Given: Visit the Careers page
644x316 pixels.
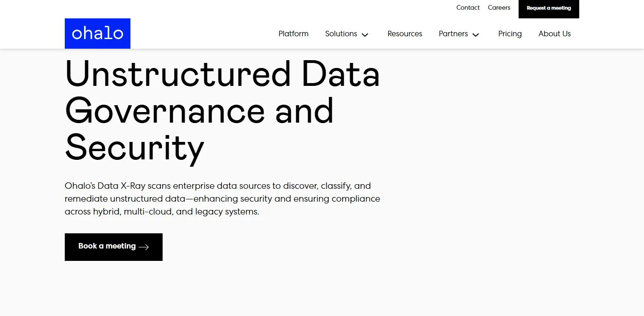Looking at the screenshot, I should 499,7.
